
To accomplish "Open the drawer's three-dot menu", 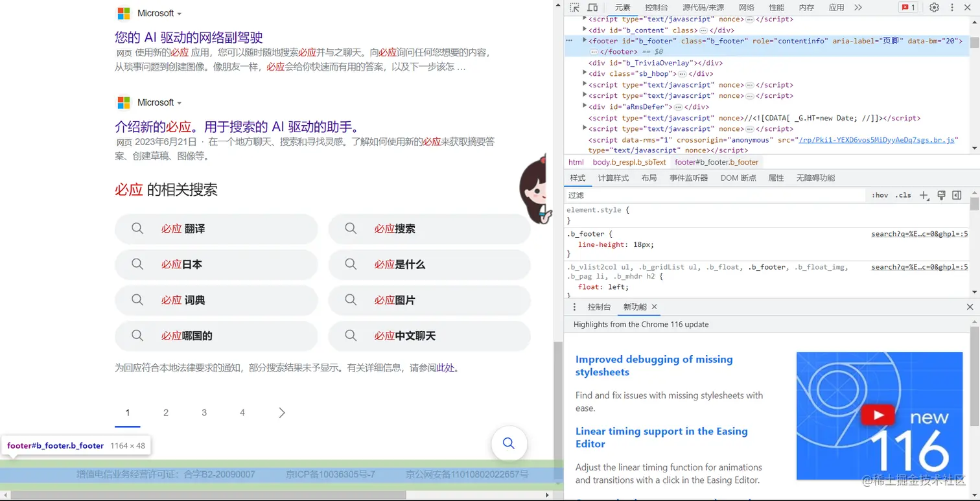I will coord(574,307).
